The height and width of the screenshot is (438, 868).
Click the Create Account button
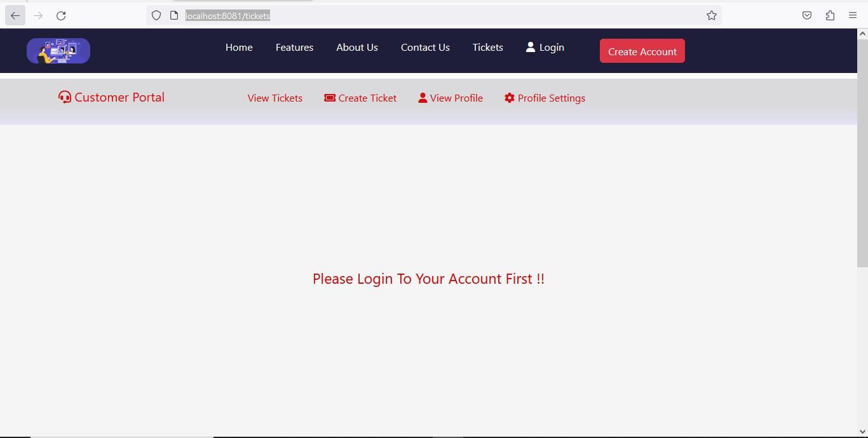pos(642,51)
